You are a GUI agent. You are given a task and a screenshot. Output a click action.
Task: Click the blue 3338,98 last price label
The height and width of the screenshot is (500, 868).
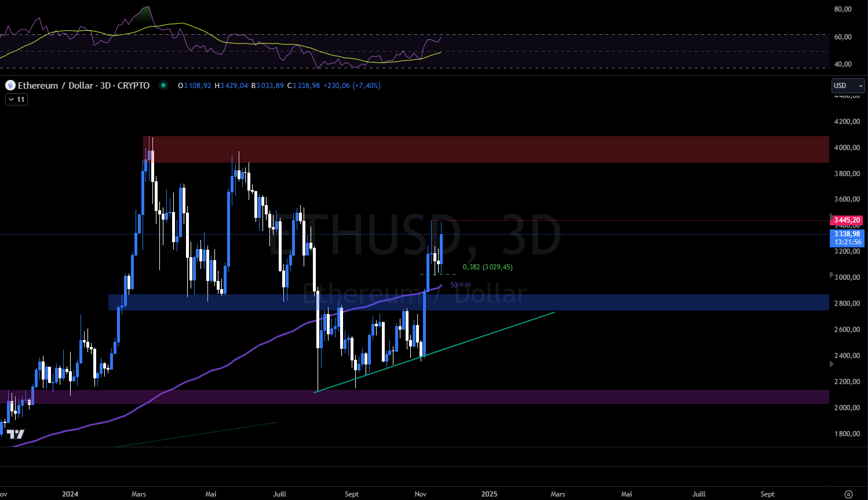point(847,233)
